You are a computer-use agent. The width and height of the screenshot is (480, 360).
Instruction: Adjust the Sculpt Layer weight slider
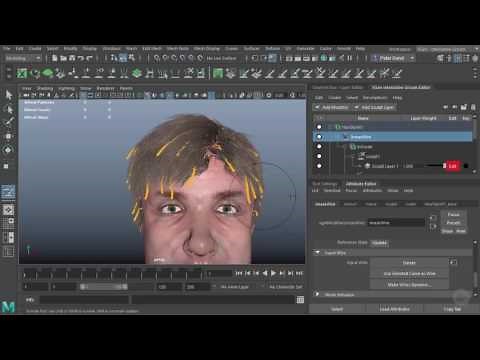435,166
